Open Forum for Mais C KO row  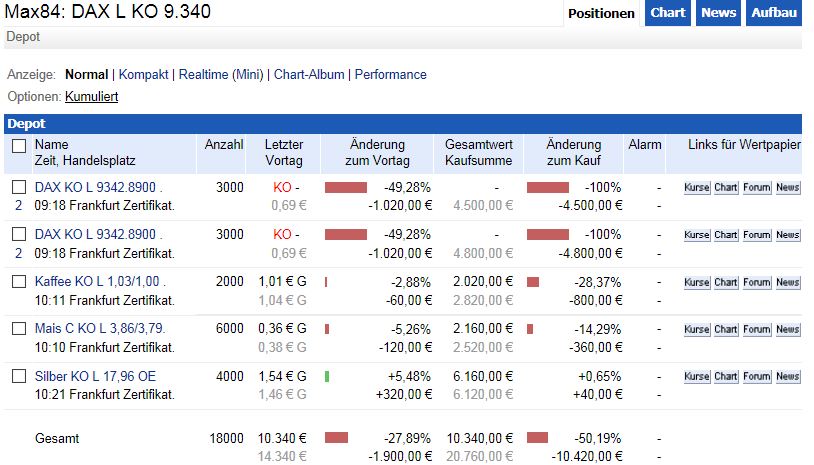(757, 329)
